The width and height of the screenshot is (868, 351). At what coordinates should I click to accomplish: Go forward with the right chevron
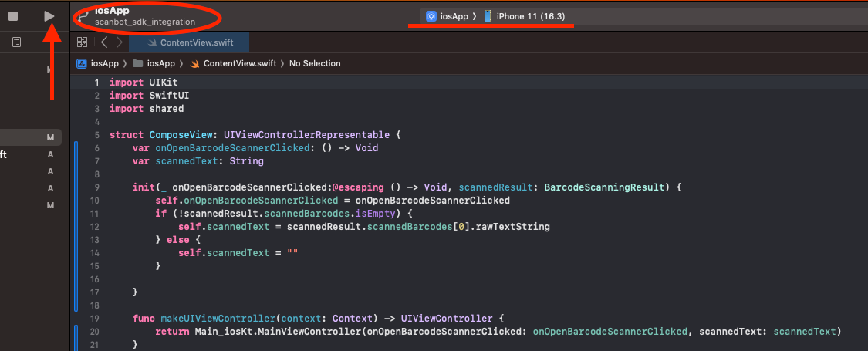point(119,42)
